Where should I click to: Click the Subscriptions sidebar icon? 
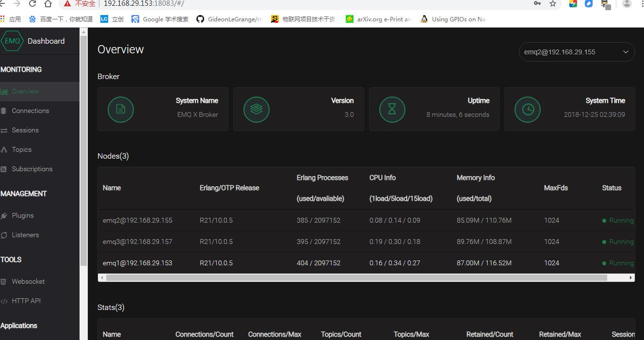click(x=4, y=169)
